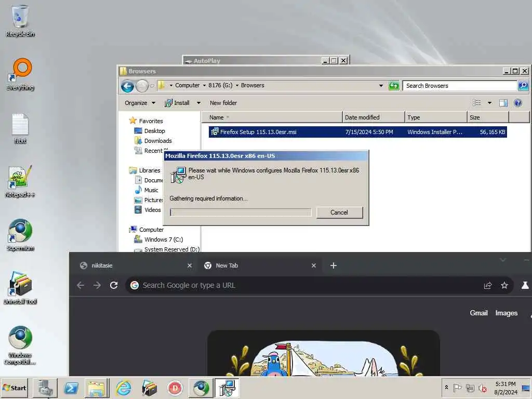The image size is (532, 399).
Task: Open the view options dropdown arrow
Action: point(489,103)
